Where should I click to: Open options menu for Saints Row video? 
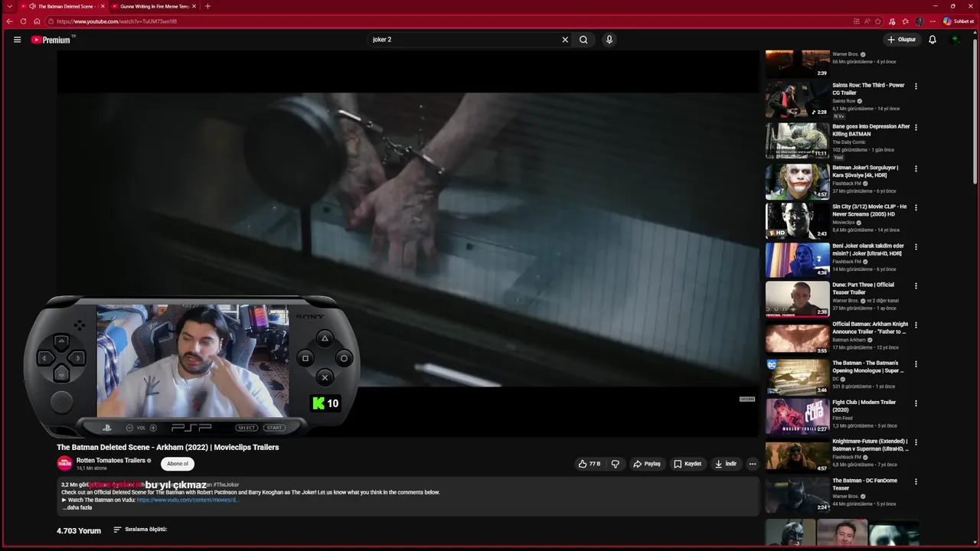pyautogui.click(x=916, y=86)
